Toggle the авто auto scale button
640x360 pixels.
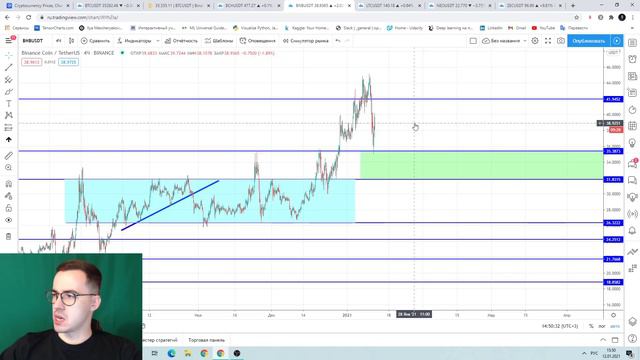(x=615, y=326)
